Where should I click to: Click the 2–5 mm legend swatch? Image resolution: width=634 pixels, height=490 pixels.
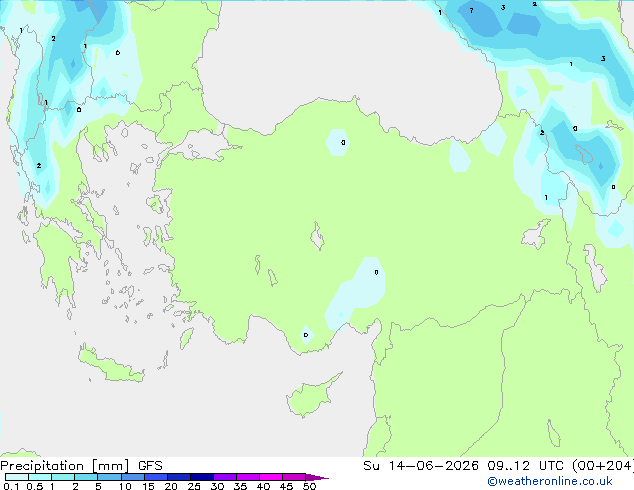pyautogui.click(x=86, y=477)
